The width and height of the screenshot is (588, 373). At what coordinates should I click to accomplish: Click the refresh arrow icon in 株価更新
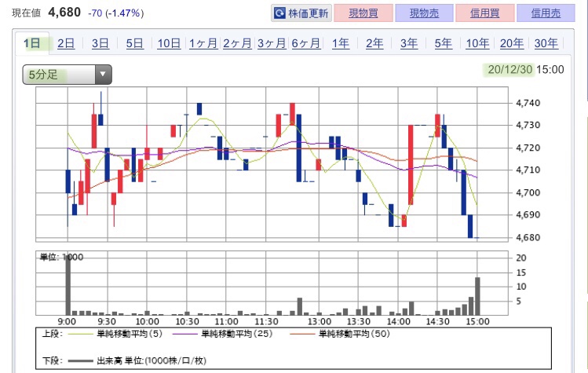tap(279, 13)
